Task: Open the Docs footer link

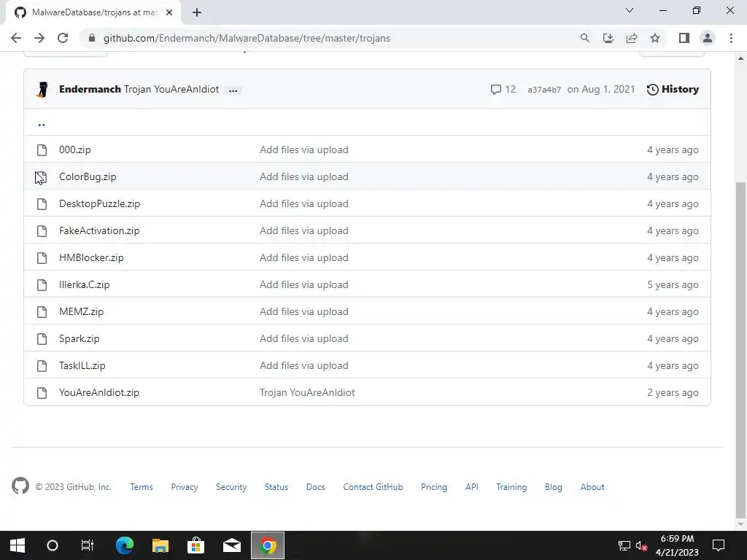Action: pos(315,486)
